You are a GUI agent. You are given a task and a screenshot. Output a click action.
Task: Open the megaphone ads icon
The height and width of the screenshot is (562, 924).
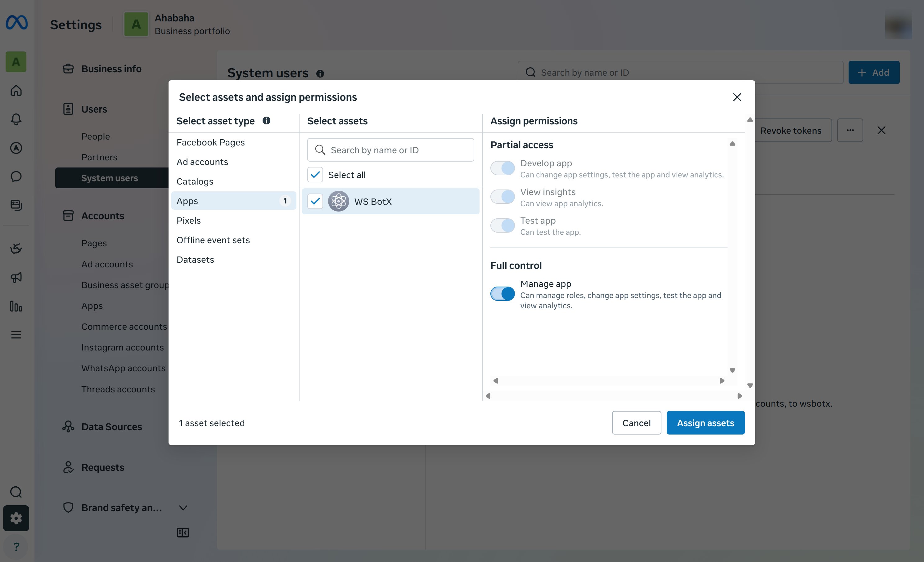pyautogui.click(x=16, y=277)
